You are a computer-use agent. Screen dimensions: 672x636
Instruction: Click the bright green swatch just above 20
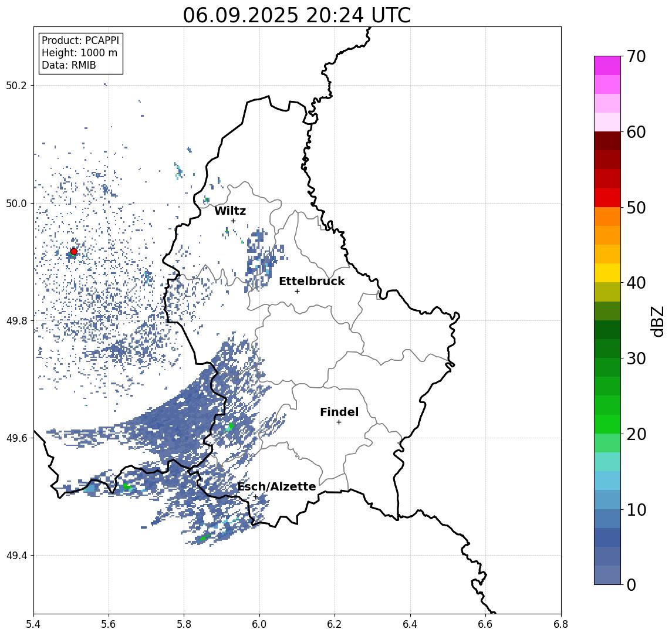[607, 424]
